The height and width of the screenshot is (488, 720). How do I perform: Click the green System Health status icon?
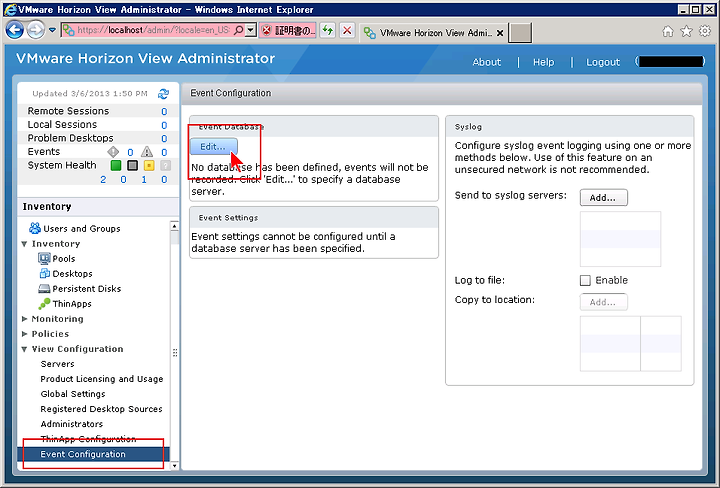click(x=116, y=165)
